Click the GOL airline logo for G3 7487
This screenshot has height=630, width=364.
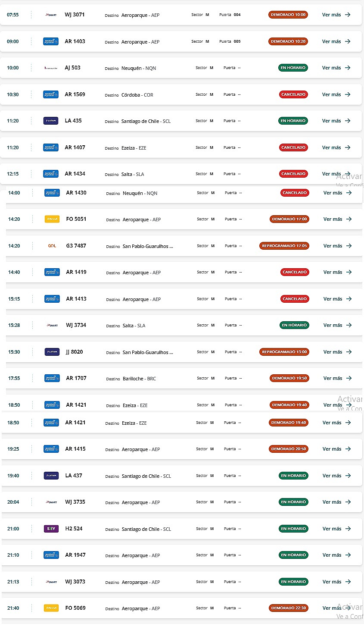pos(52,246)
